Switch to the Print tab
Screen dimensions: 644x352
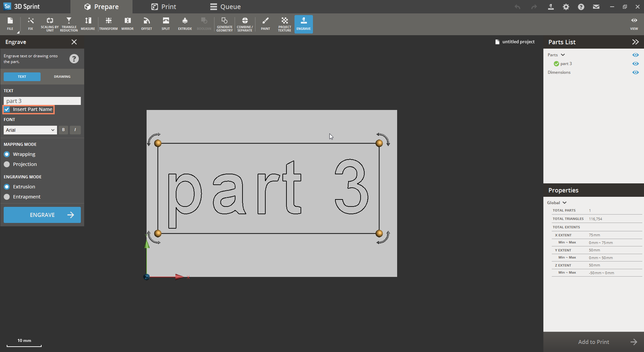164,7
